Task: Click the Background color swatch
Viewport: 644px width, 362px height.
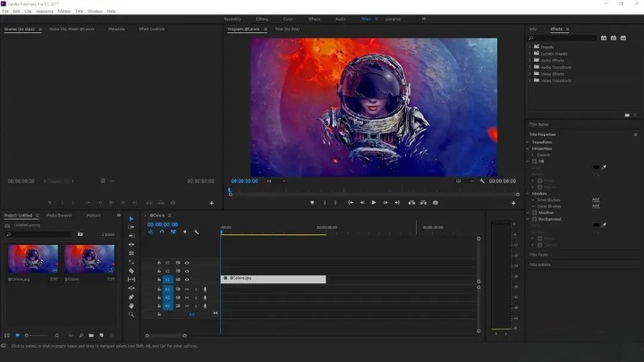Action: point(596,225)
